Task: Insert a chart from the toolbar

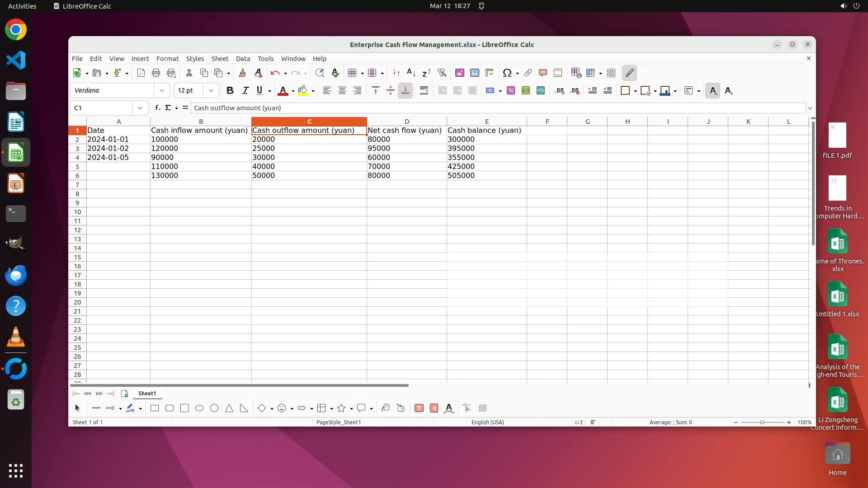Action: tap(474, 73)
